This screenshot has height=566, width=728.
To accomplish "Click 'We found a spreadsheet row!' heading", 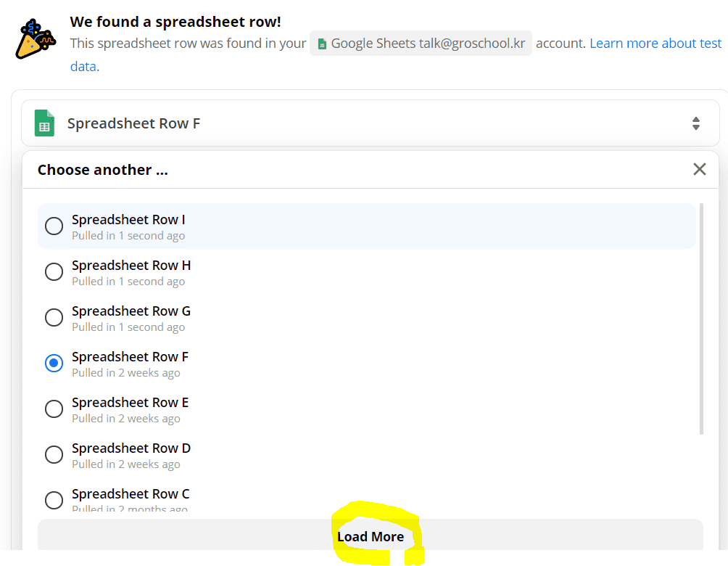I will (x=175, y=22).
